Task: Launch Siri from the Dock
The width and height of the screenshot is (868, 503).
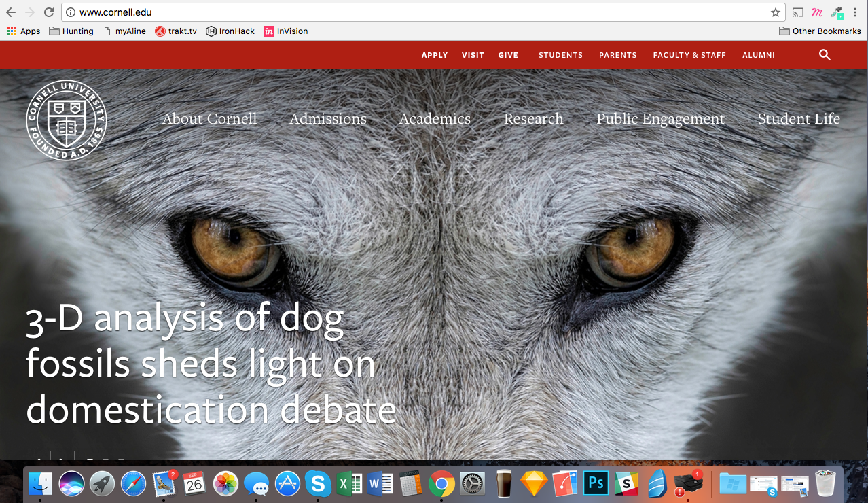Action: point(71,484)
